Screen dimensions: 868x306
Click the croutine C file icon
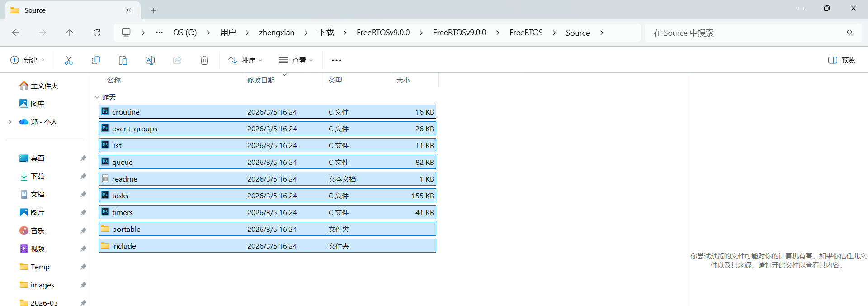[105, 111]
